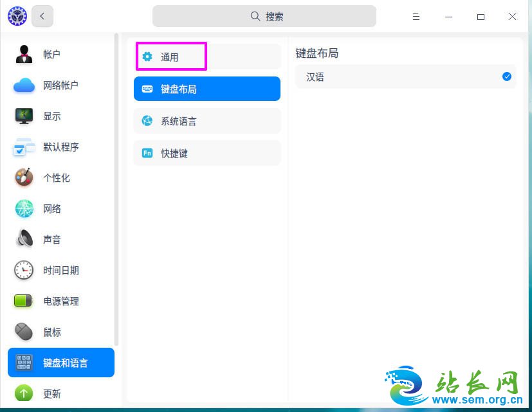The image size is (532, 412).
Task: Open 个性化 personalization palette icon
Action: [24, 178]
